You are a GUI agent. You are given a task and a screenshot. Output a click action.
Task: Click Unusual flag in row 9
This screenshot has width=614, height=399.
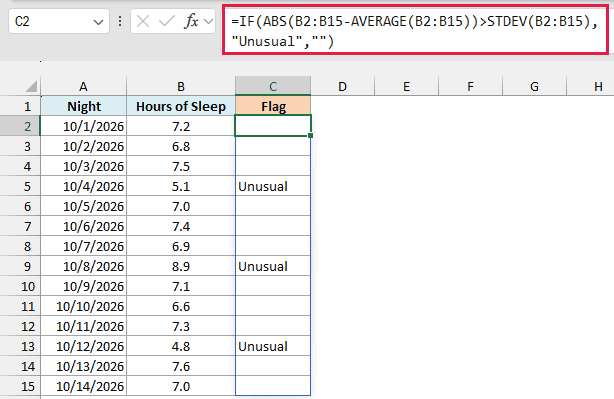(273, 266)
